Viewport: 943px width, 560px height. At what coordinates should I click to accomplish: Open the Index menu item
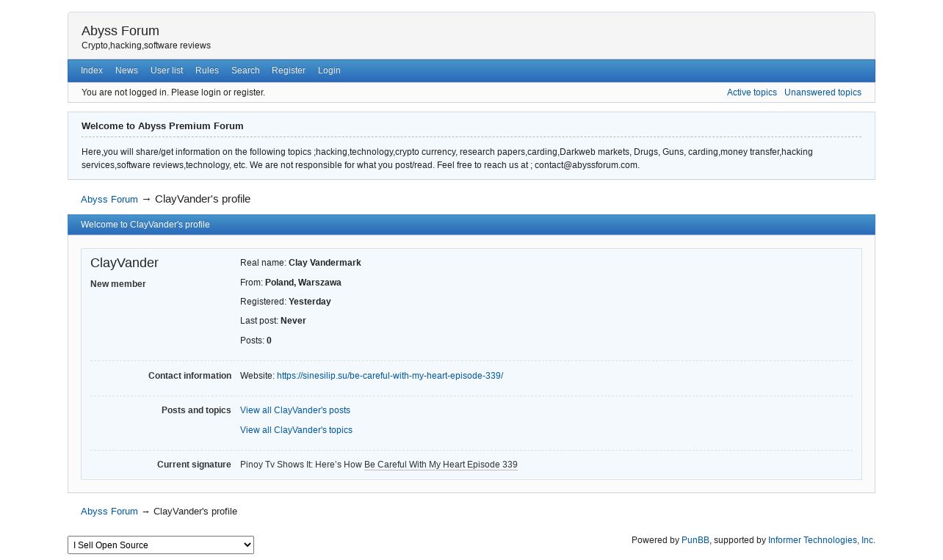click(x=92, y=70)
